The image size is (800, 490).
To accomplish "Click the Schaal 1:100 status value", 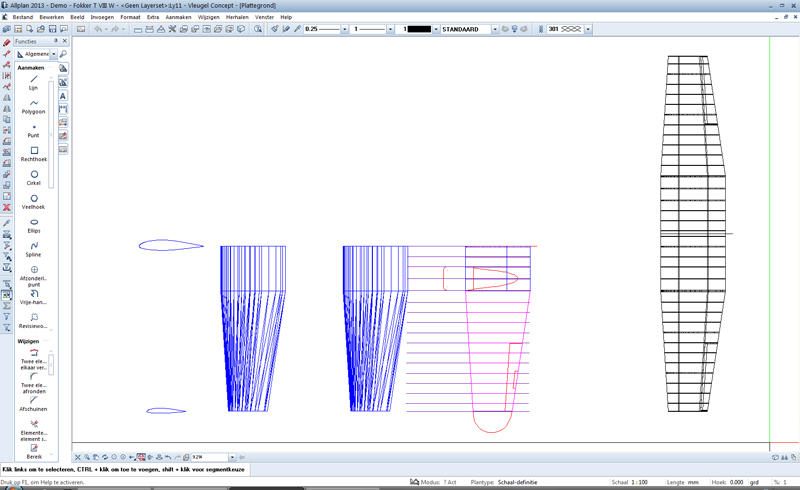I will [639, 482].
